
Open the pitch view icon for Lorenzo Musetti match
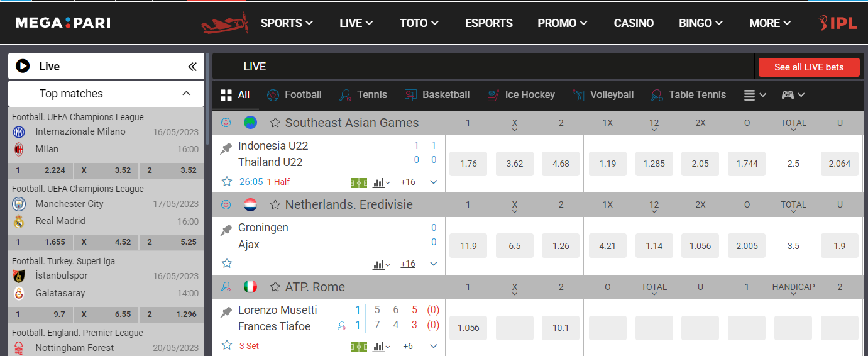[358, 347]
